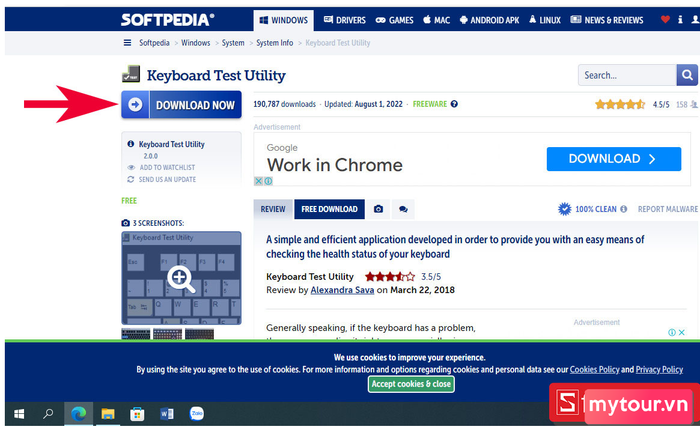This screenshot has height=433, width=700.
Task: Open the GAMES section
Action: [x=394, y=20]
